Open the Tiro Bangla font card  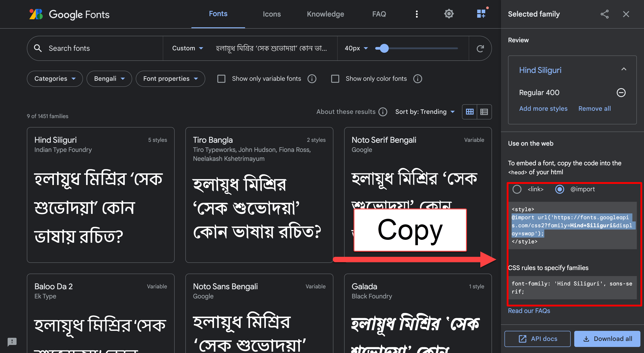point(259,195)
